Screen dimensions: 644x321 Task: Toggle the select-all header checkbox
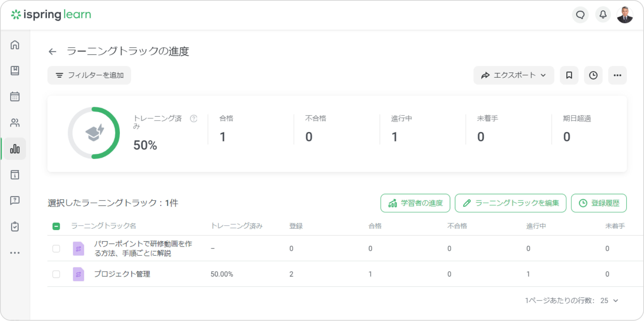coord(56,226)
